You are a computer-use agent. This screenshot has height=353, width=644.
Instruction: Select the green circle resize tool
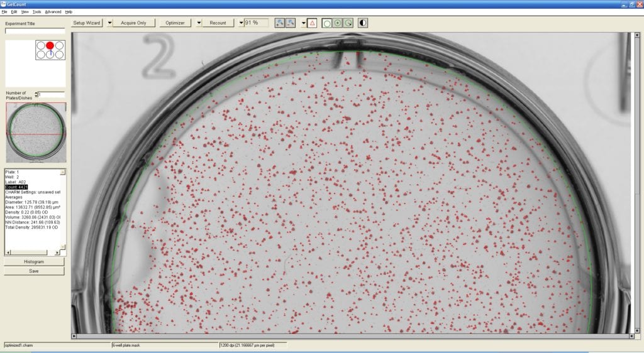click(348, 23)
